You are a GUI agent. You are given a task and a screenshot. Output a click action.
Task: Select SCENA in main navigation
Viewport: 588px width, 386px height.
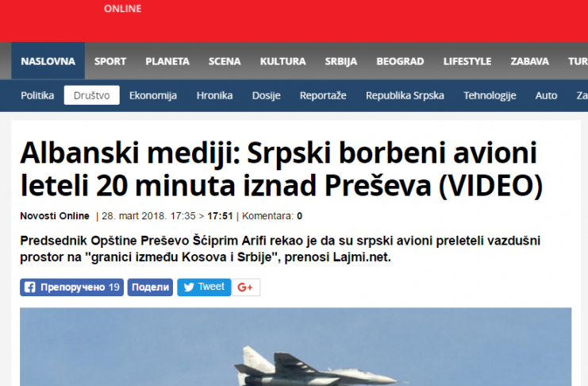(225, 61)
